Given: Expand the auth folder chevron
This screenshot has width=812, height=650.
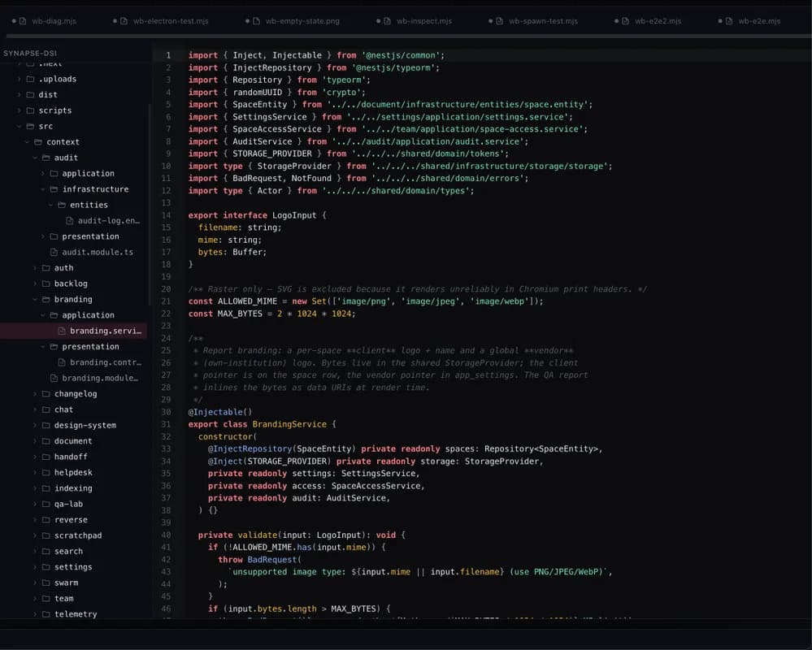Looking at the screenshot, I should pyautogui.click(x=35, y=268).
